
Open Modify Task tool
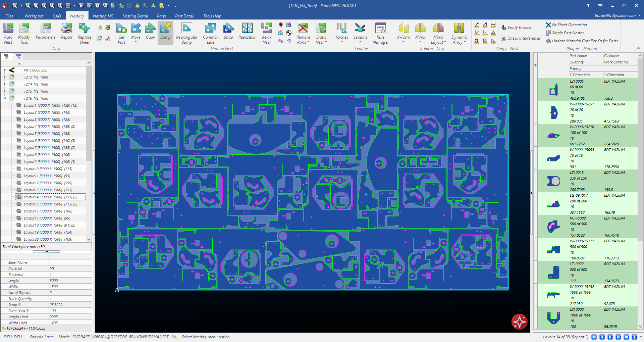[24, 33]
